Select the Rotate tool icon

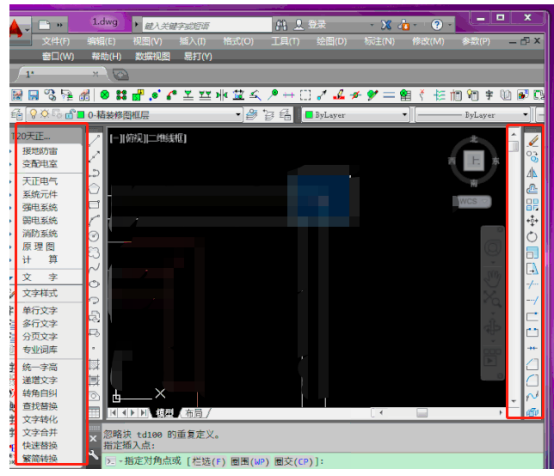click(x=532, y=237)
